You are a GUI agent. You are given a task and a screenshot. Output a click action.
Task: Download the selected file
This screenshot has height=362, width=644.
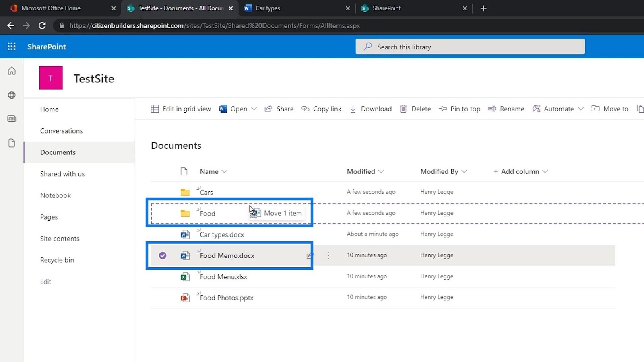coord(371,109)
